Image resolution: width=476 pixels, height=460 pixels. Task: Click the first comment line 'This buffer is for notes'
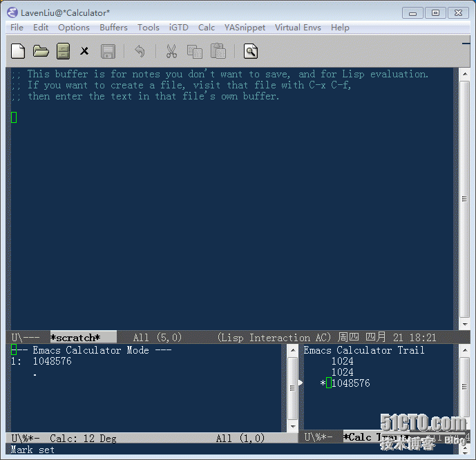pyautogui.click(x=220, y=74)
